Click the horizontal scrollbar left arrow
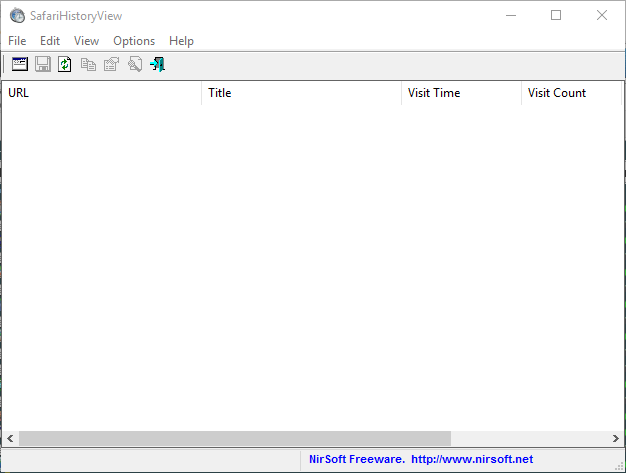Image resolution: width=626 pixels, height=473 pixels. coord(10,438)
